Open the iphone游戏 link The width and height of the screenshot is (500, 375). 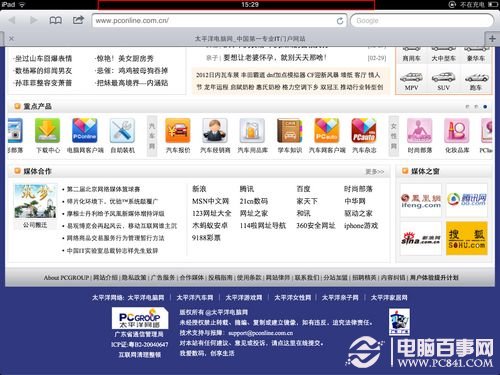click(361, 226)
